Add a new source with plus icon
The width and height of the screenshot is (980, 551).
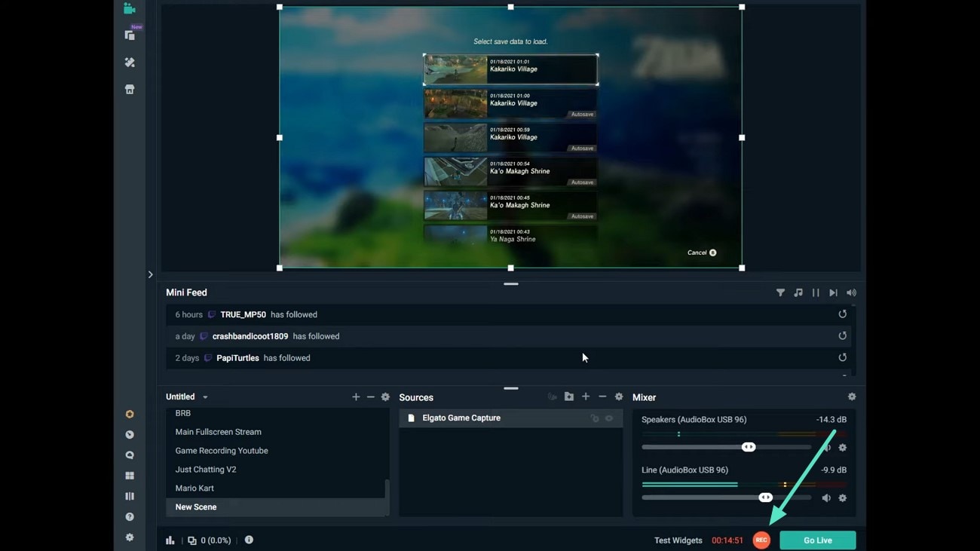(x=586, y=396)
